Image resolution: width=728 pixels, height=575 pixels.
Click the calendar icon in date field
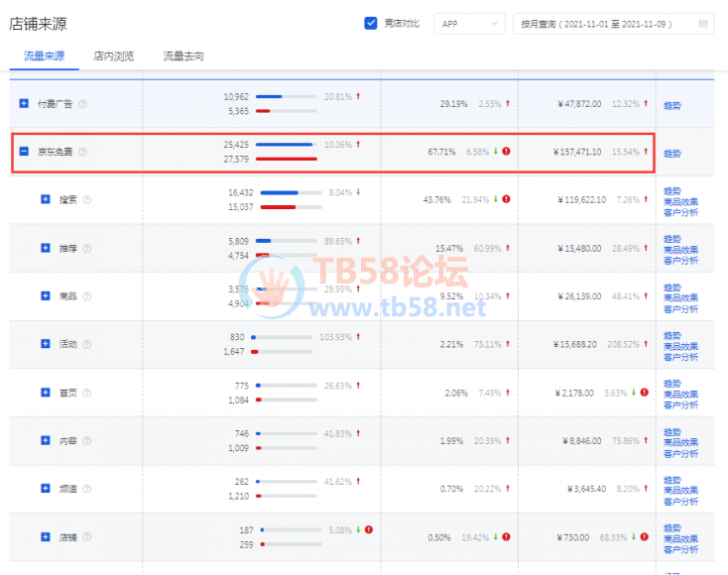click(703, 24)
